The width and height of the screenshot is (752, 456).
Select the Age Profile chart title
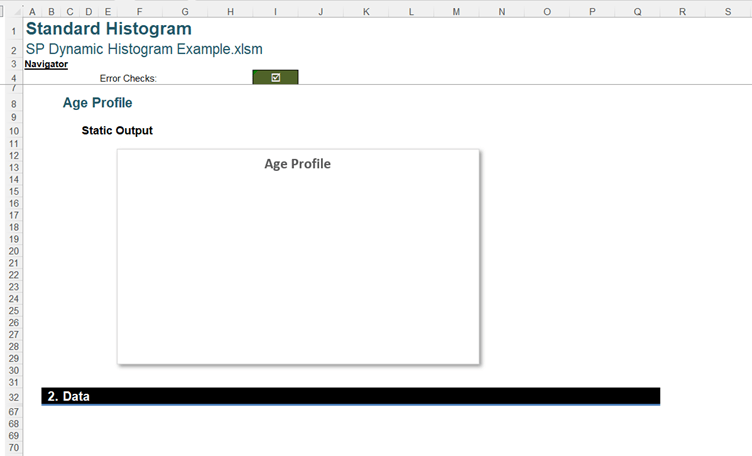(297, 164)
